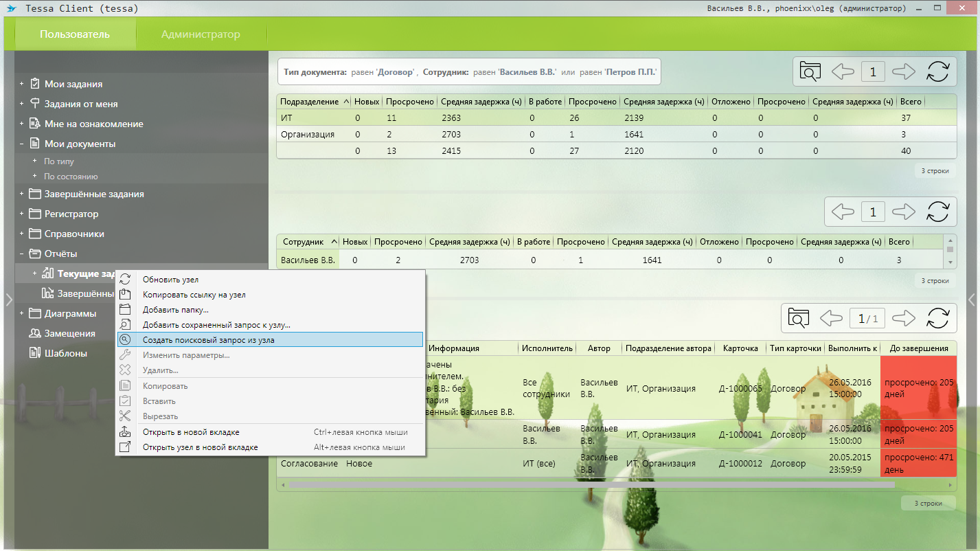The width and height of the screenshot is (980, 551).
Task: Go to next page in top report toolbar
Action: tap(904, 71)
